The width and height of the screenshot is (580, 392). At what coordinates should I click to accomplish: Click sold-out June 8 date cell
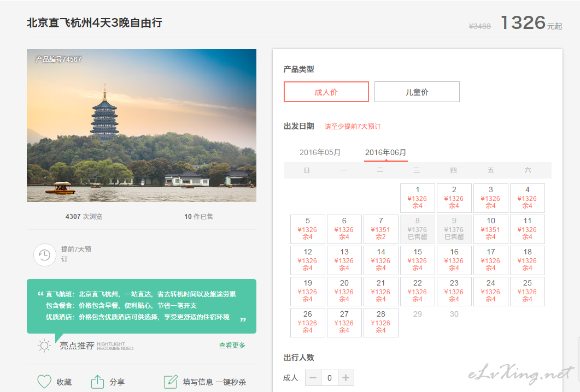click(417, 229)
